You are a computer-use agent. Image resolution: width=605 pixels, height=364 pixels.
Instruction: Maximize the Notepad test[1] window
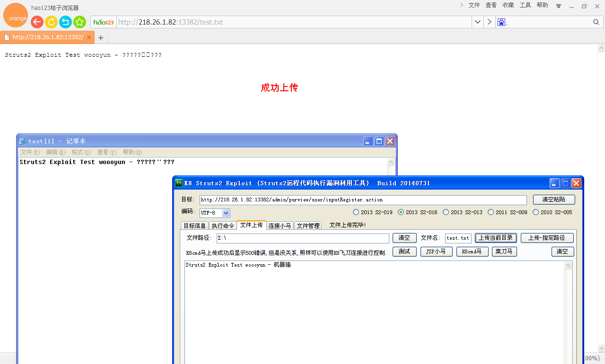tap(379, 141)
